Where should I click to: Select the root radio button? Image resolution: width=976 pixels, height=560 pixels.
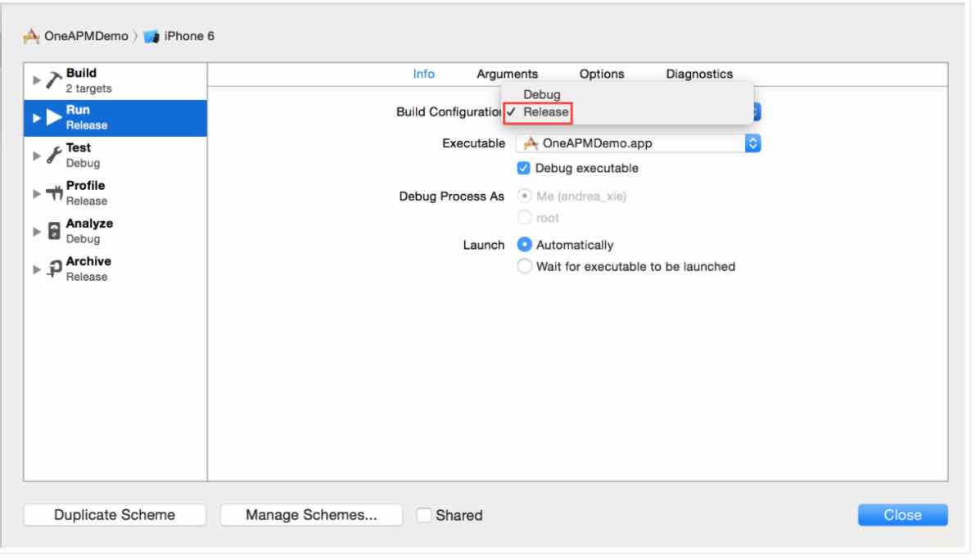coord(525,217)
